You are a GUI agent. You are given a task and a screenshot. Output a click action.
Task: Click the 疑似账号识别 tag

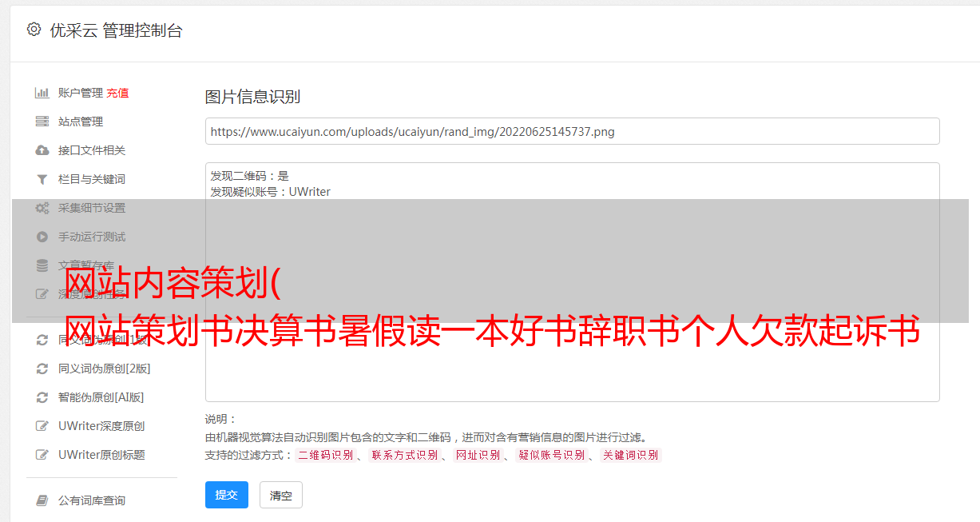click(551, 455)
